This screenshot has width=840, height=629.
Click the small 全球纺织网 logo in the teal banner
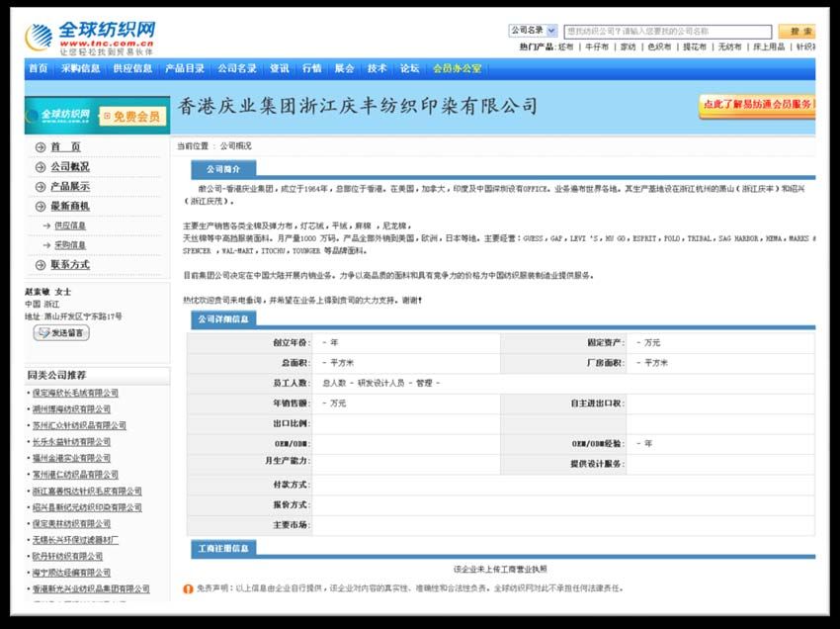59,116
